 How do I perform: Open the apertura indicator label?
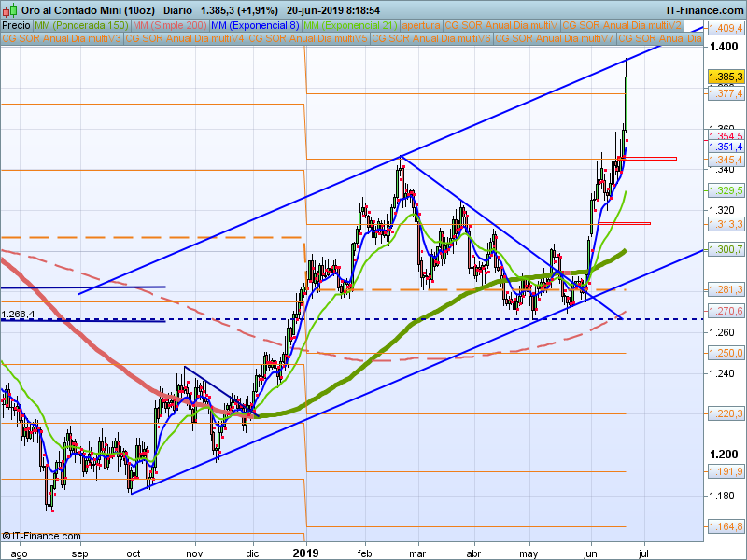(421, 26)
